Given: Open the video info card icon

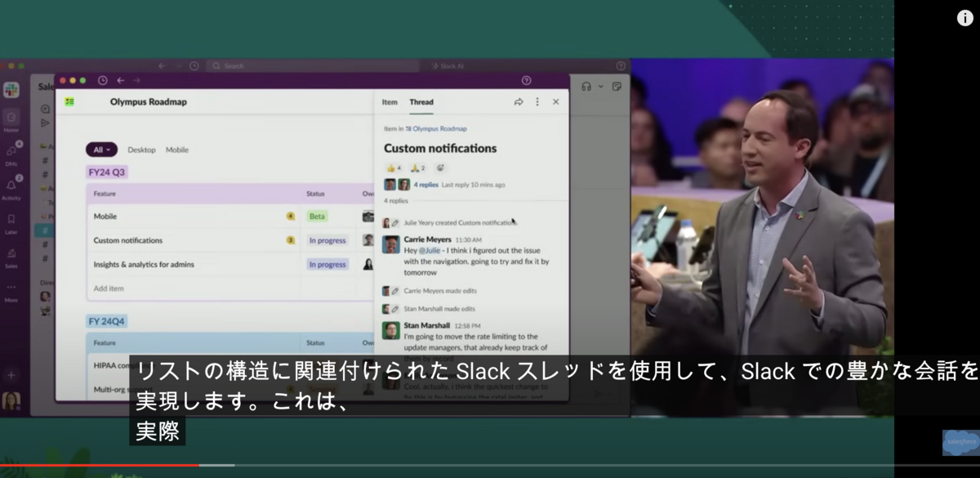Looking at the screenshot, I should [x=964, y=18].
